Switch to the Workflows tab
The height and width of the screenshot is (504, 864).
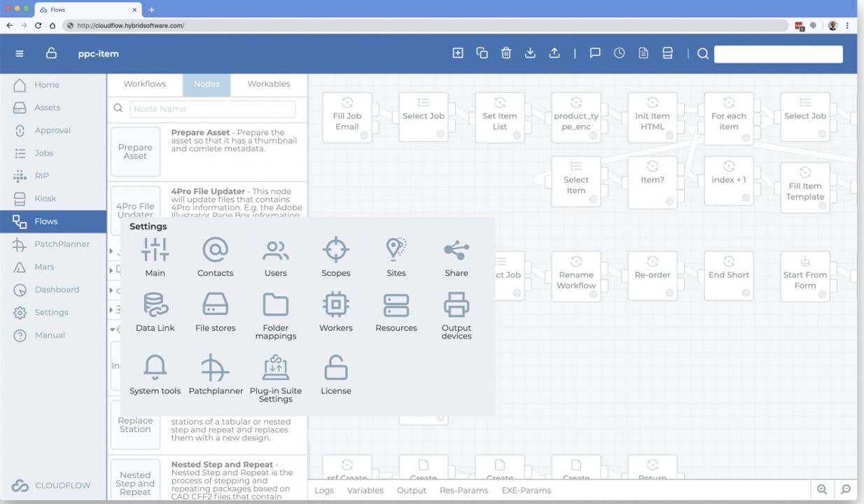click(x=145, y=84)
